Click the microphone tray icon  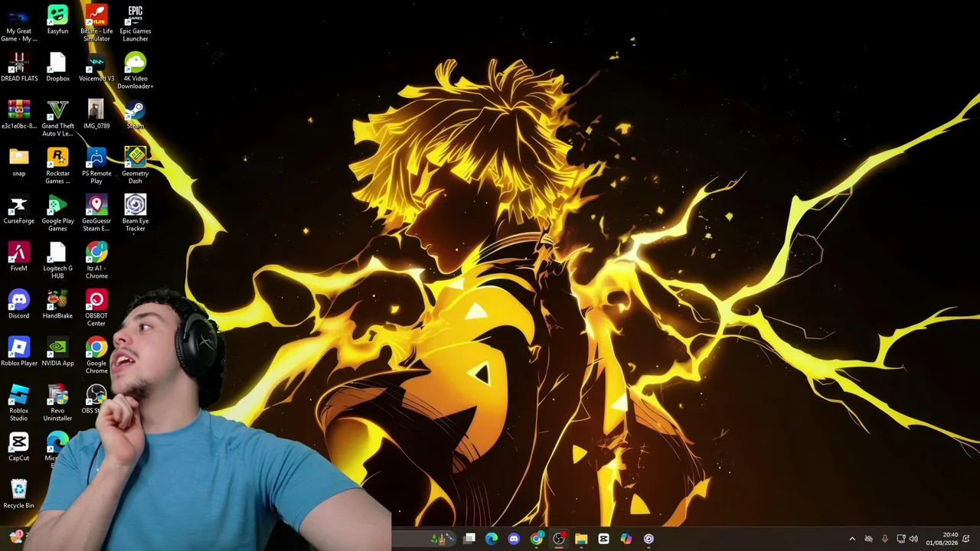click(885, 539)
